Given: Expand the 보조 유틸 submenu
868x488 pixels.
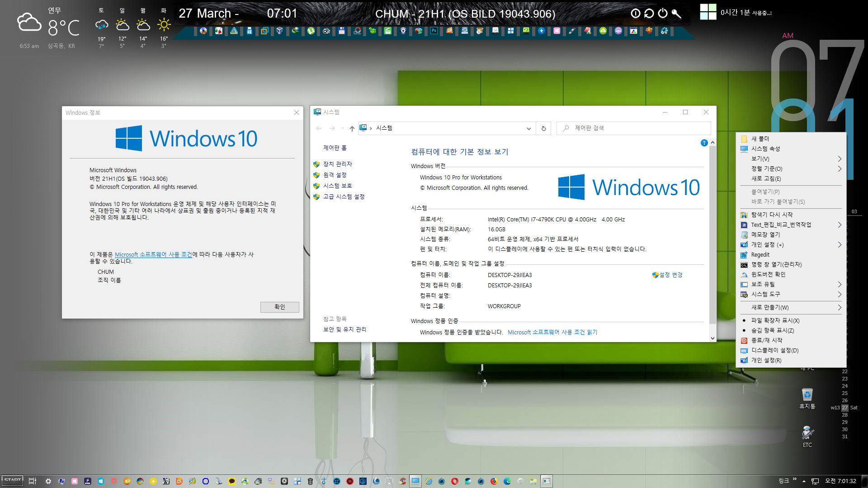Looking at the screenshot, I should pyautogui.click(x=791, y=284).
